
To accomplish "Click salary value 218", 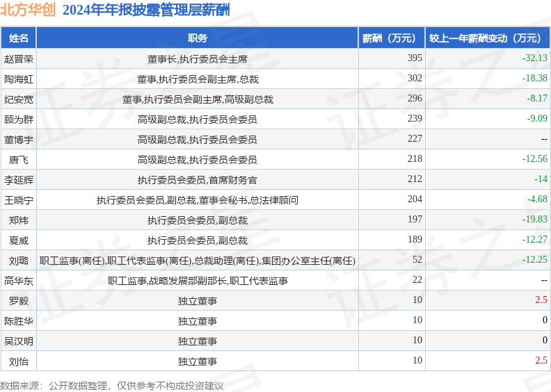I will pyautogui.click(x=415, y=158).
